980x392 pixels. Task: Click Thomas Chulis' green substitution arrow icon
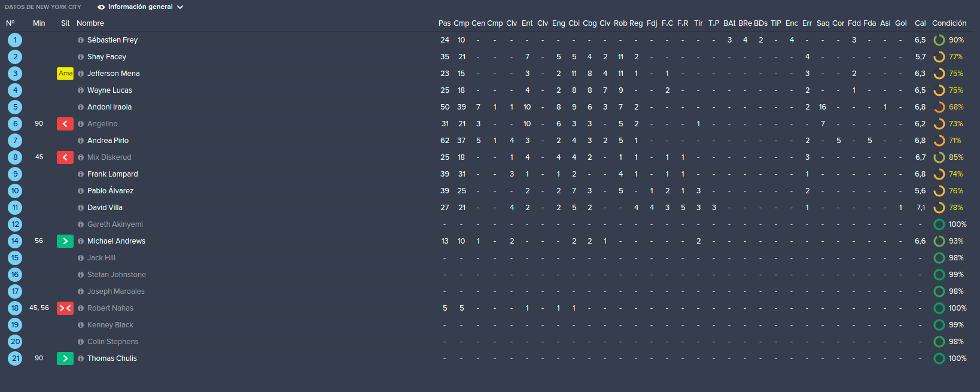(65, 358)
